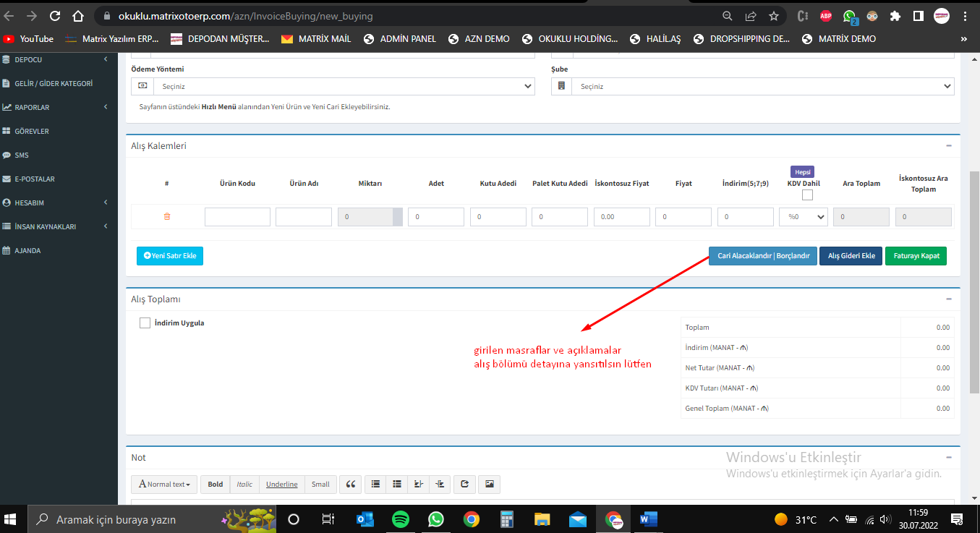Toggle Bold formatting in the Not editor
Image resolution: width=980 pixels, height=533 pixels.
(216, 485)
